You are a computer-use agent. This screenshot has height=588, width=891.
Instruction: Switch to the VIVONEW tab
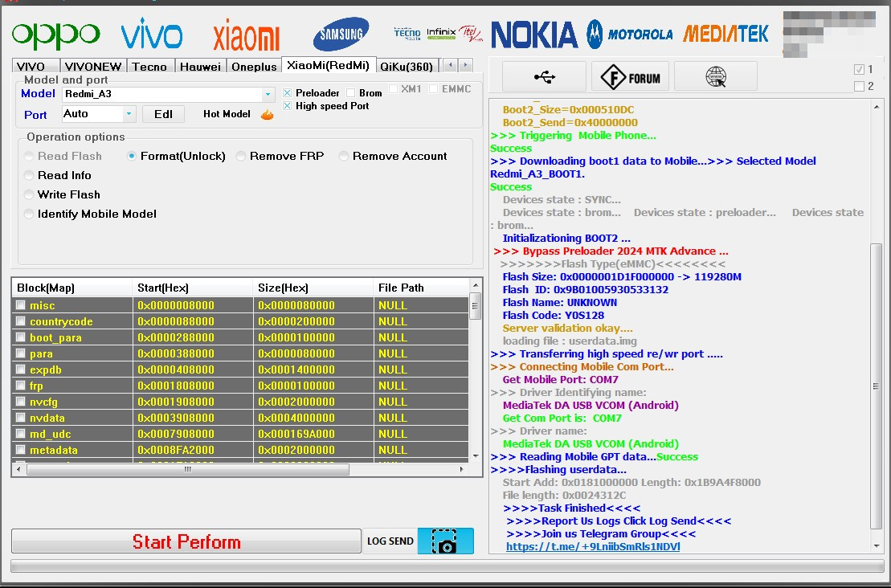[93, 67]
